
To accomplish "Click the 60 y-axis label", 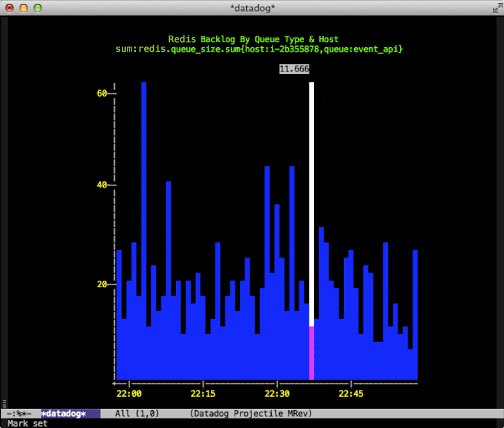I will [101, 93].
